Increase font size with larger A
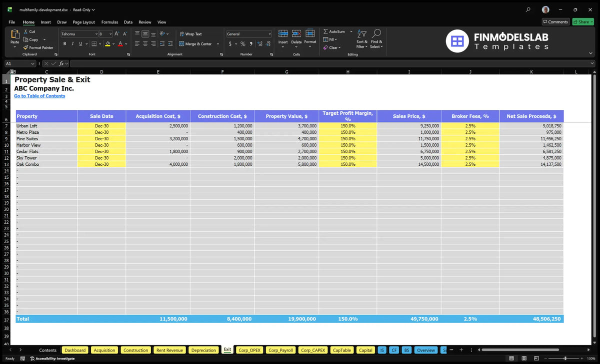The width and height of the screenshot is (600, 364). (117, 34)
